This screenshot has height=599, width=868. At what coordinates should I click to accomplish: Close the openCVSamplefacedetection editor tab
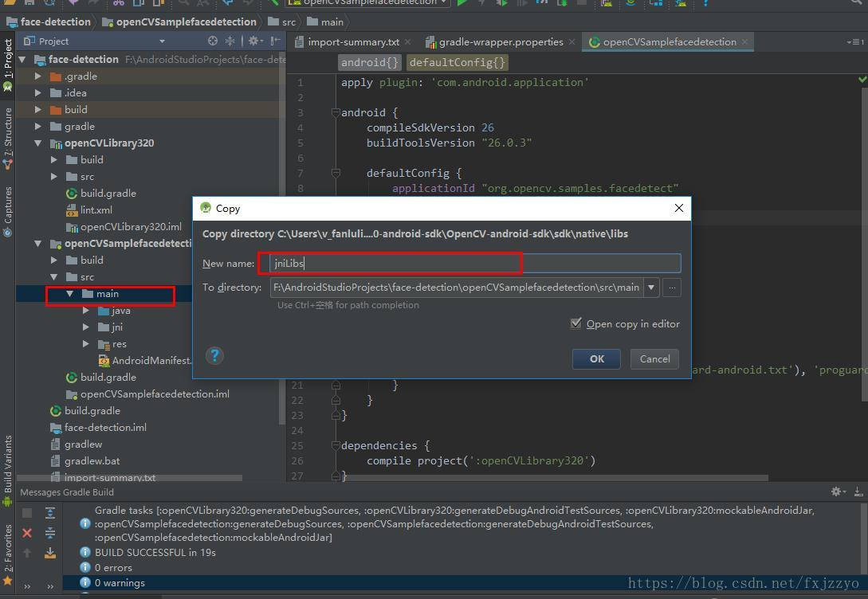tap(745, 42)
